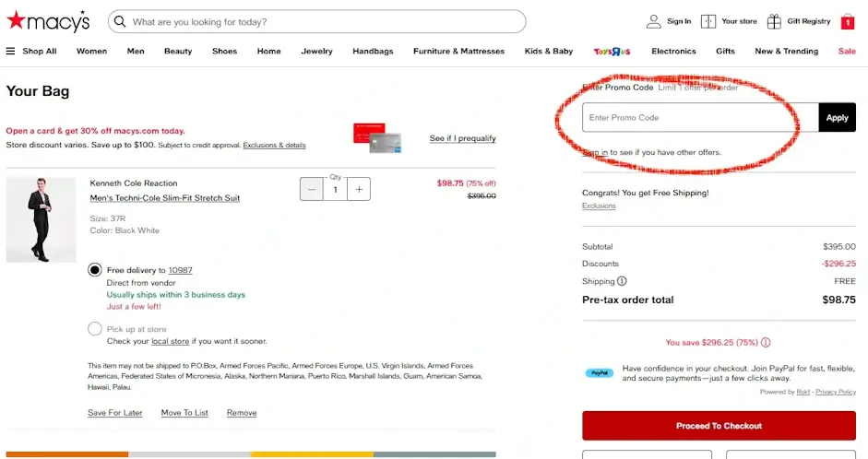
Task: Open the Privacy Policy link
Action: (x=836, y=392)
